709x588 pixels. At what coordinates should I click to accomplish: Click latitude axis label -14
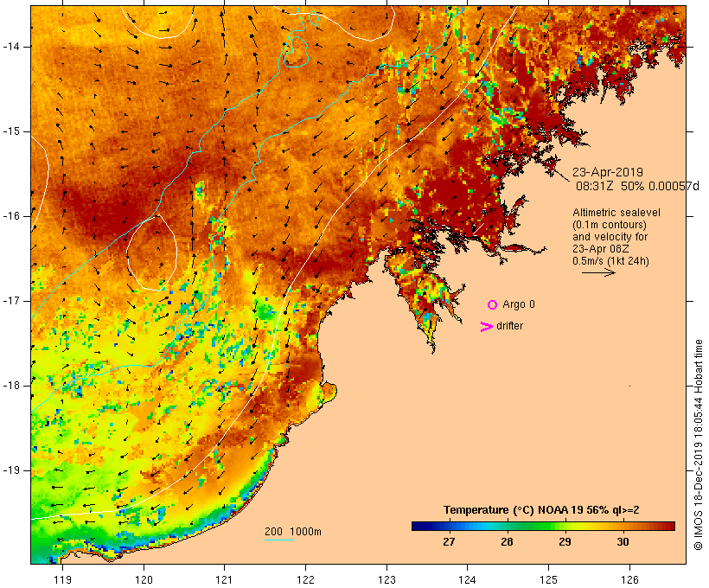coord(11,47)
